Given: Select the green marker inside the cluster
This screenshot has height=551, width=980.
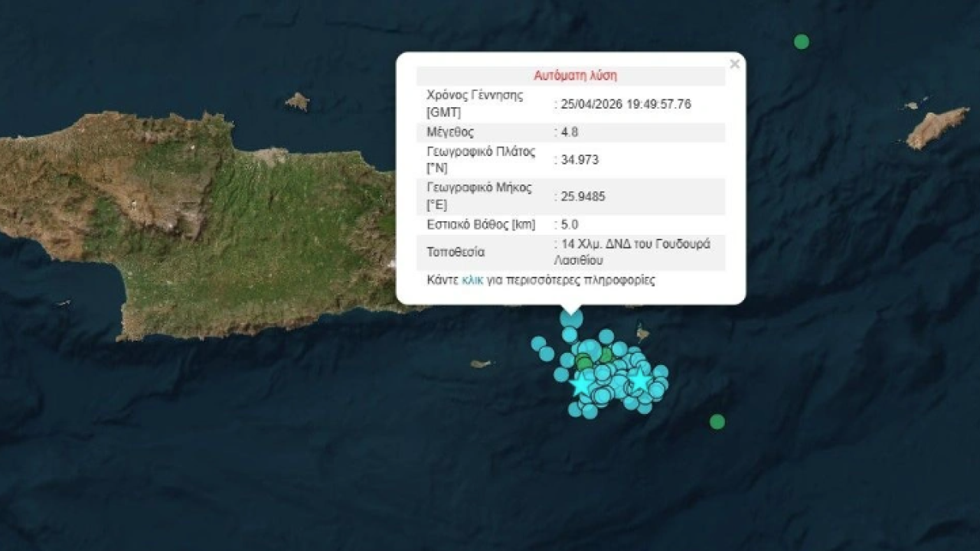Looking at the screenshot, I should [x=584, y=362].
